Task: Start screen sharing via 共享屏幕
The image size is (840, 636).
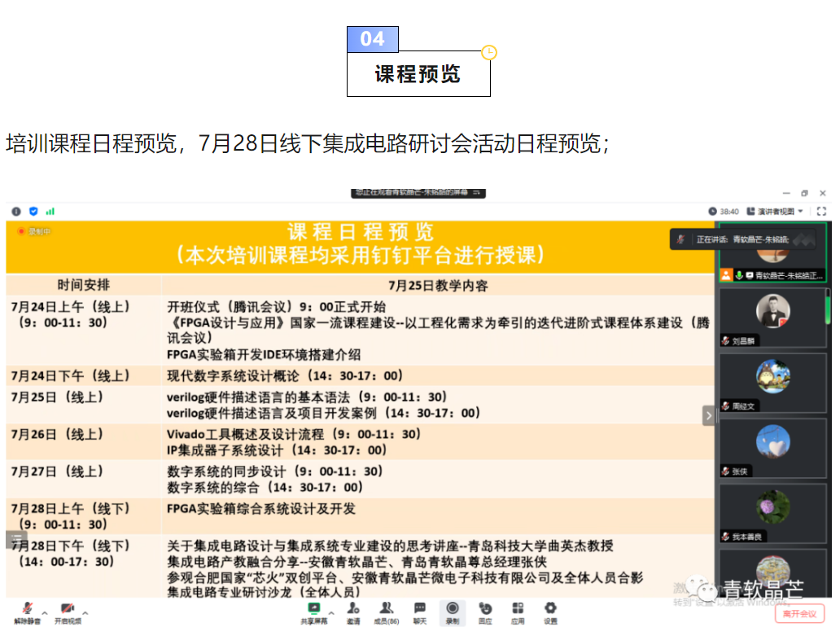Action: 314,613
